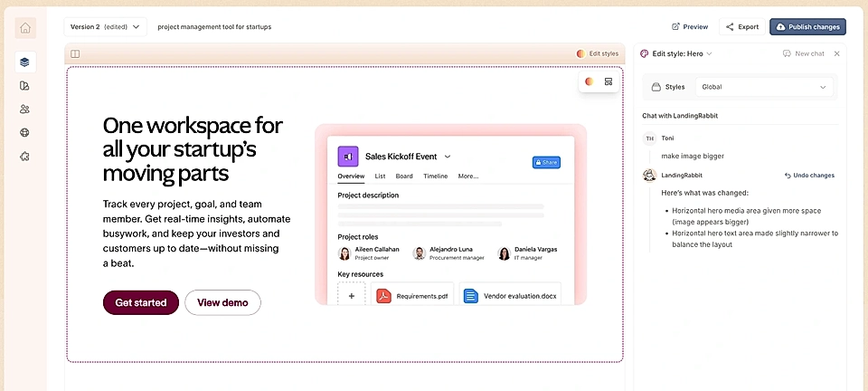Click Undo changes in chat

pyautogui.click(x=809, y=175)
